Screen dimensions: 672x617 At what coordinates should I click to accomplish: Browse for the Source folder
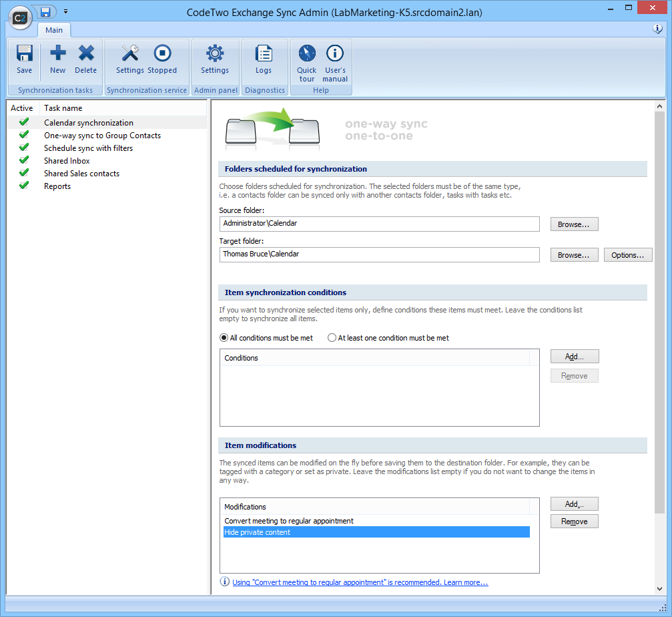pos(575,224)
